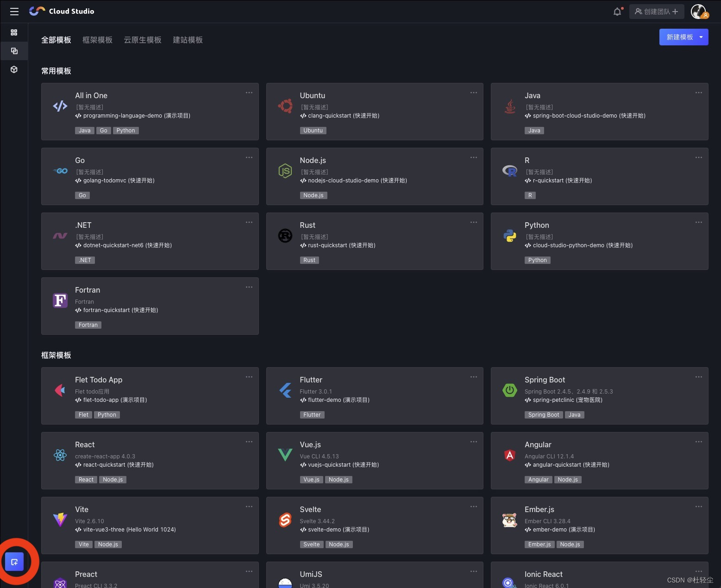Click the Fortran logo icon
This screenshot has height=588, width=721.
(60, 300)
